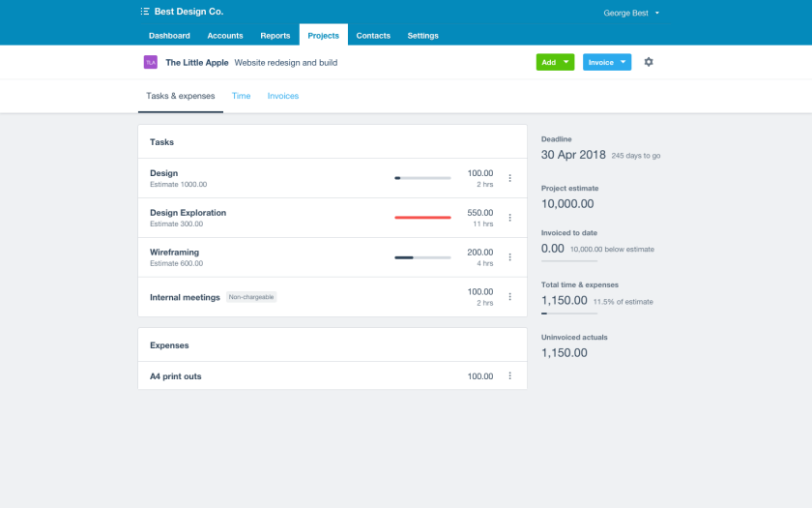812x508 pixels.
Task: Open the Accounts menu
Action: [x=225, y=35]
